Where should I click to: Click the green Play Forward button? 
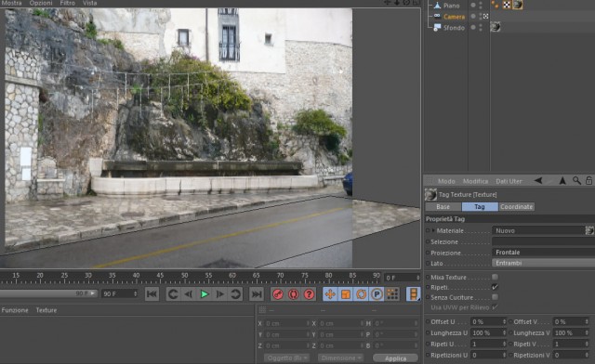[x=205, y=294]
